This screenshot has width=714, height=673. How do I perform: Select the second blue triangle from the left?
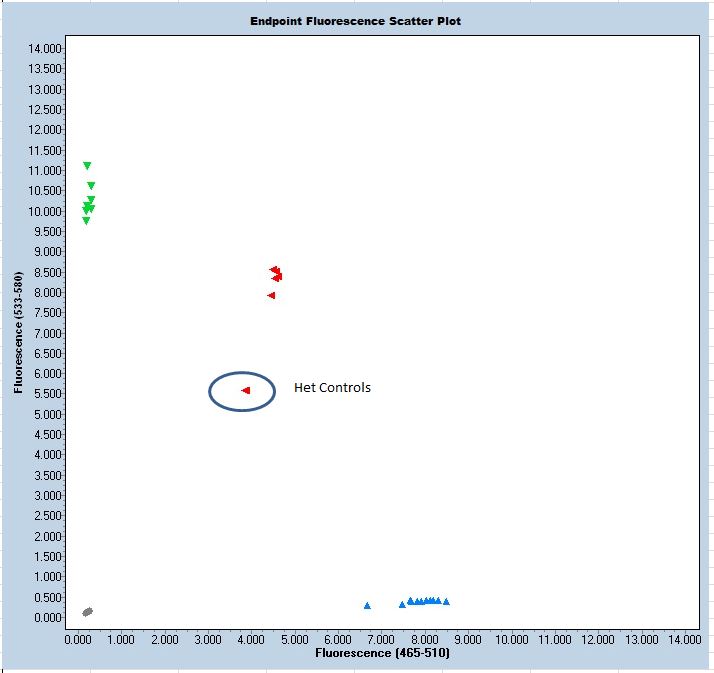402,604
